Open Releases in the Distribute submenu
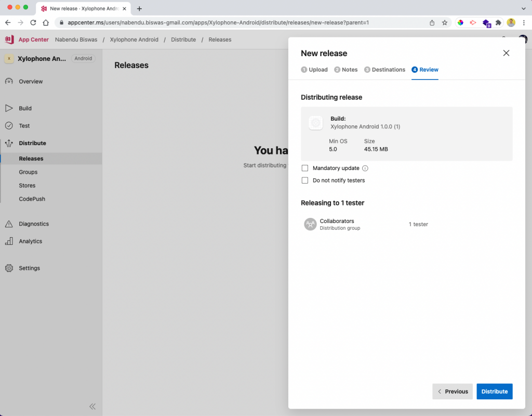The height and width of the screenshot is (416, 532). click(51, 159)
